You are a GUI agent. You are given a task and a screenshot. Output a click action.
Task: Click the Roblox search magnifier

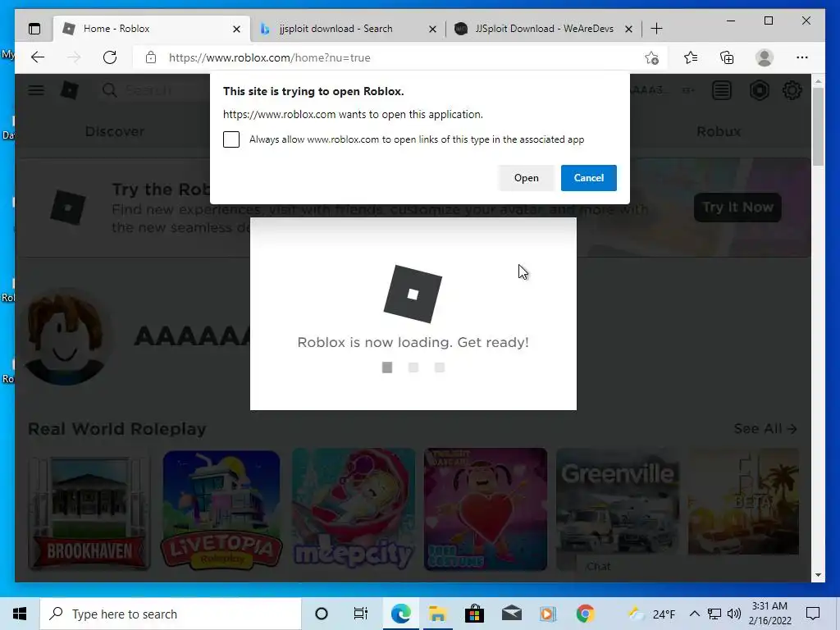click(x=109, y=90)
